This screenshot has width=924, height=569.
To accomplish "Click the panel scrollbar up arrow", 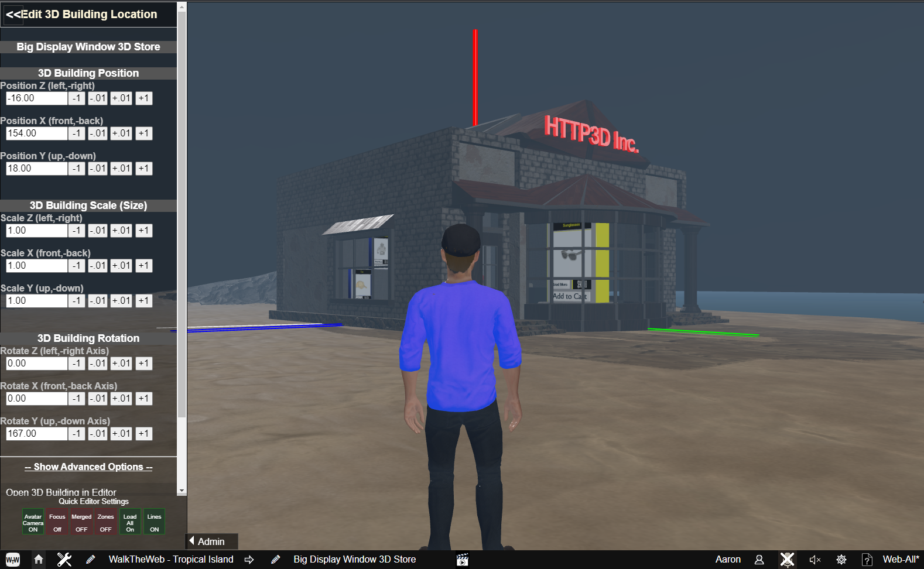I will pos(182,7).
